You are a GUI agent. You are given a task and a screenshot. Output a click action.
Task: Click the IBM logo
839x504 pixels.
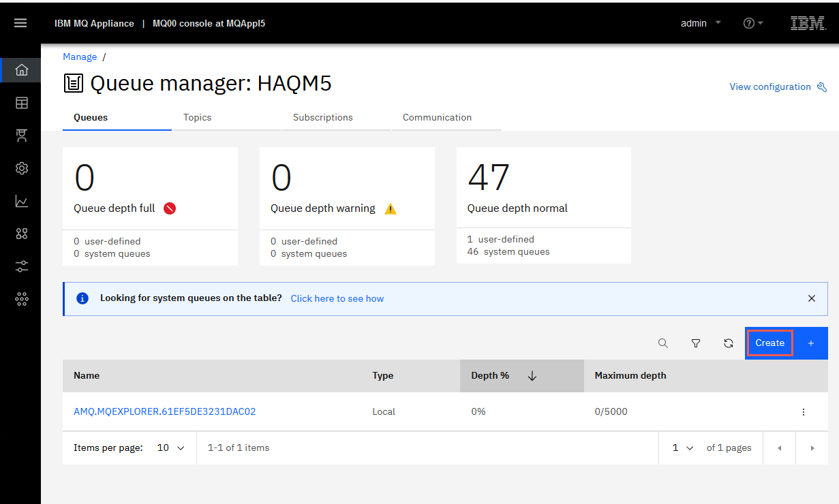coord(808,23)
